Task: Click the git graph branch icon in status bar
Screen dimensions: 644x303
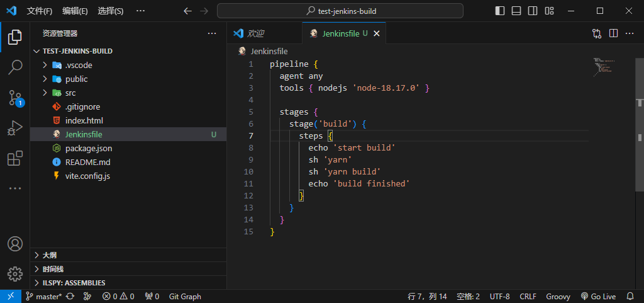Action: 87,297
